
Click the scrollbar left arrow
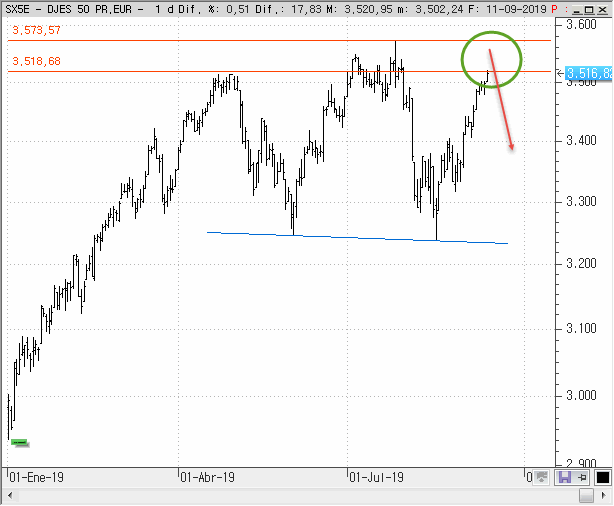(10, 496)
